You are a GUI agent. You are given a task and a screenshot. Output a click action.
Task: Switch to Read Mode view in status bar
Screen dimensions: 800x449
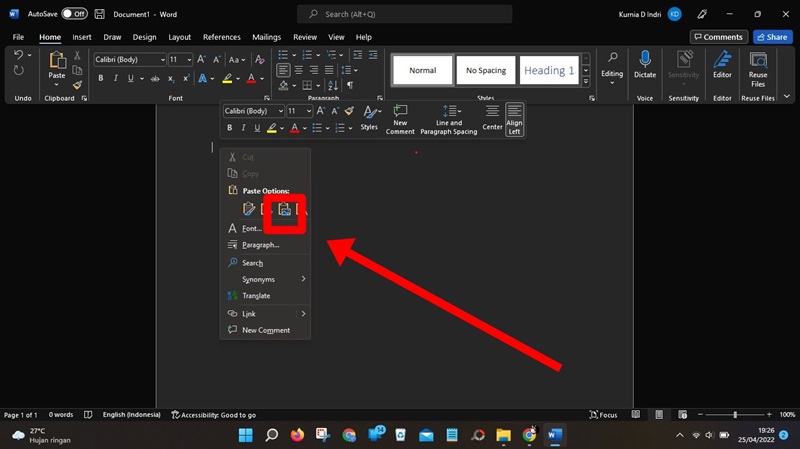click(x=636, y=415)
